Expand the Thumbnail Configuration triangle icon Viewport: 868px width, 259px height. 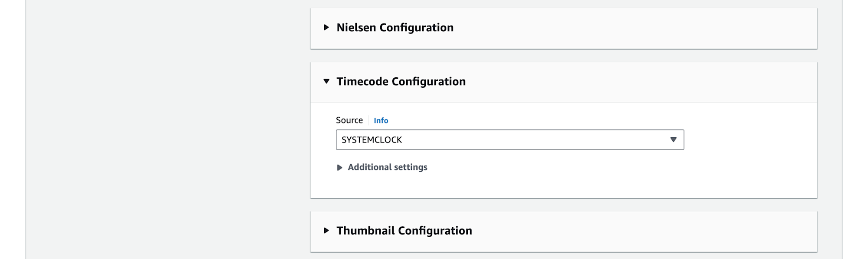click(326, 230)
